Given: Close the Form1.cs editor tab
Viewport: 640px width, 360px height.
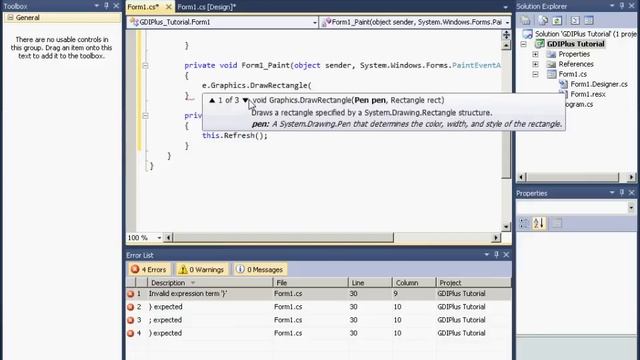Looking at the screenshot, I should (x=168, y=7).
